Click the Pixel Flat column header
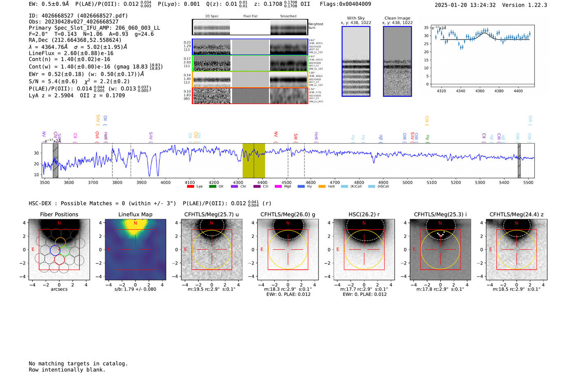Image resolution: width=576 pixels, height=392 pixels. tap(251, 16)
